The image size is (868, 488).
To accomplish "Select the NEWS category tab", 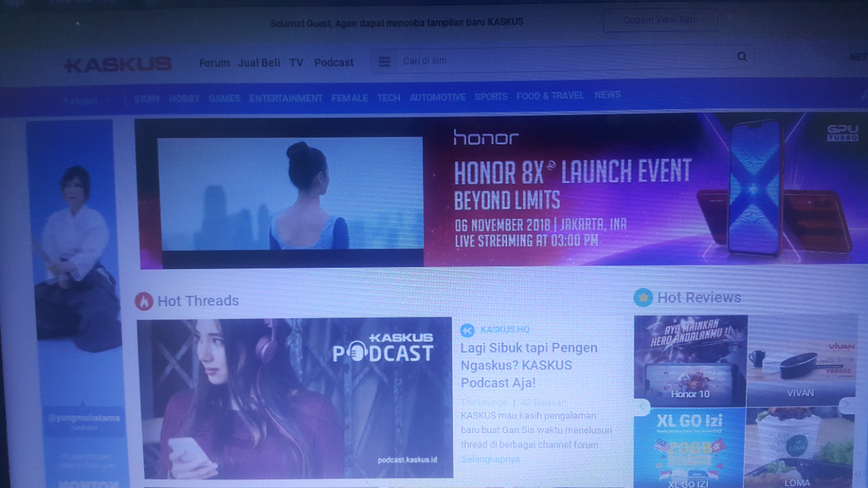I will [608, 95].
